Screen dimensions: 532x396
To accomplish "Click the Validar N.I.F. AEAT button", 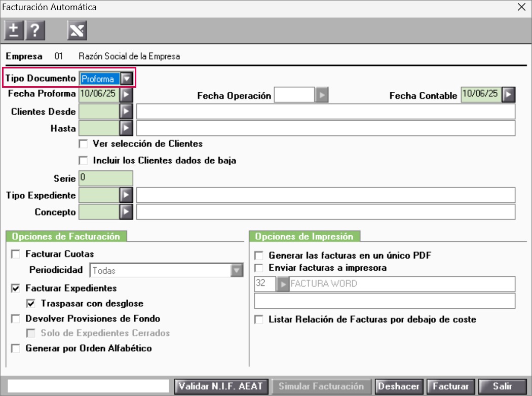I will tap(221, 386).
